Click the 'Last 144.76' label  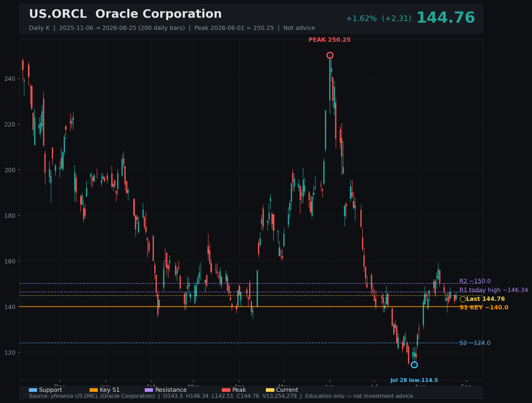tap(485, 299)
